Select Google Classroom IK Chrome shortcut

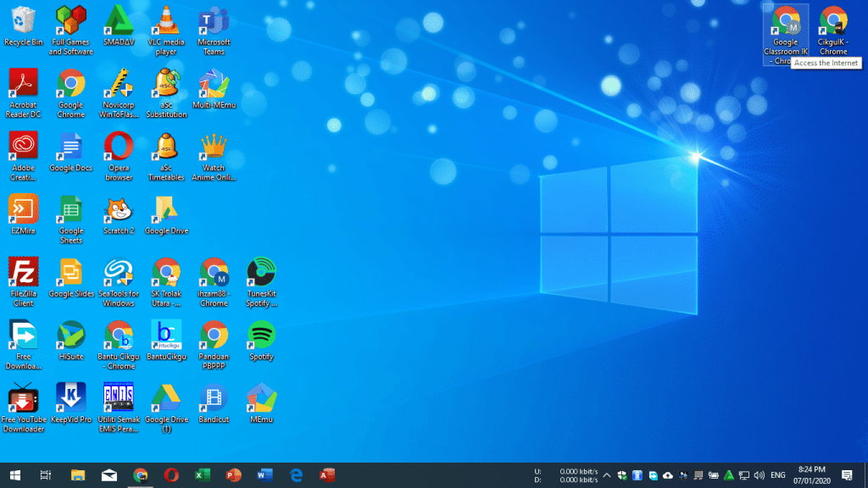point(786,35)
